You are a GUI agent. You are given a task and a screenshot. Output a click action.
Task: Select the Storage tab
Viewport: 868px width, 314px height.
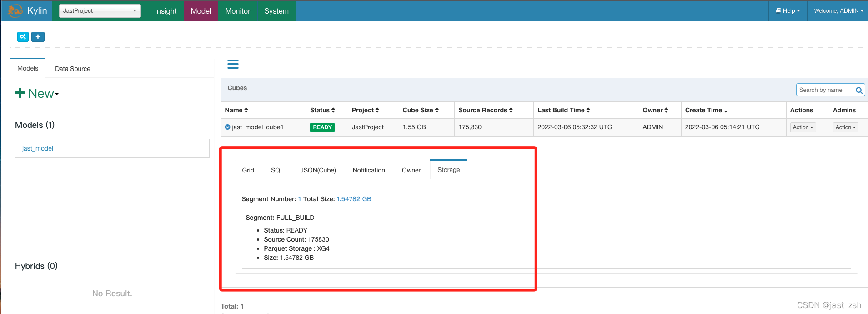coord(449,170)
